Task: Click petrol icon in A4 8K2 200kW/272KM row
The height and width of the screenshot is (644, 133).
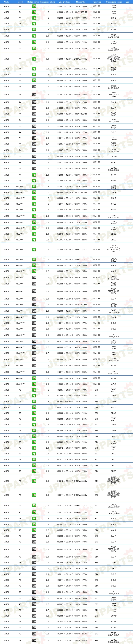Action: coord(34,69)
